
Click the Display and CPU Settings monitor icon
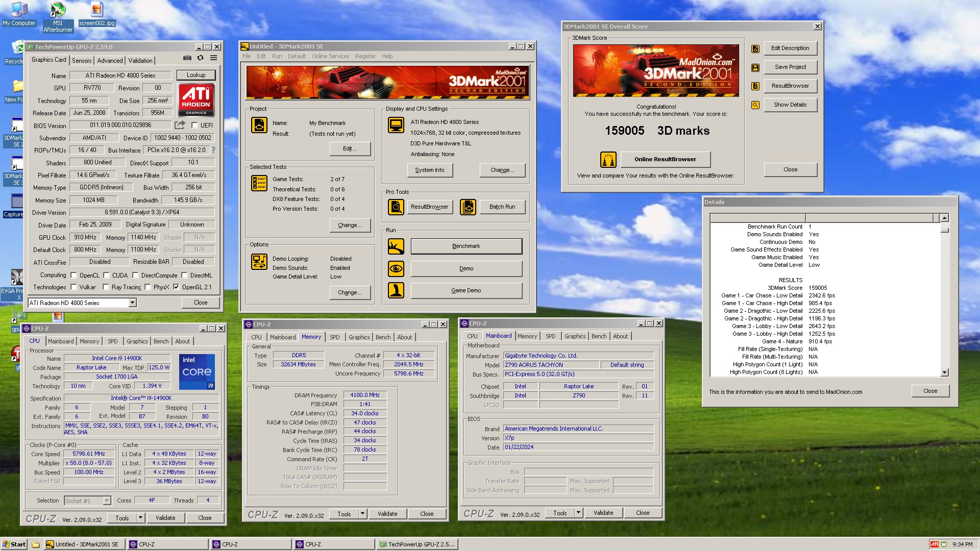click(x=396, y=125)
